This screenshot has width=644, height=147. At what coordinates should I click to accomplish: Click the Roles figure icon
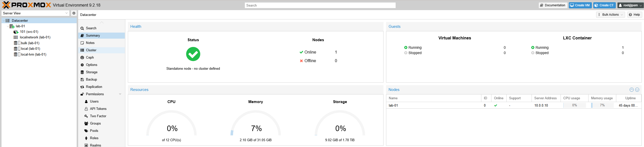[x=86, y=138]
